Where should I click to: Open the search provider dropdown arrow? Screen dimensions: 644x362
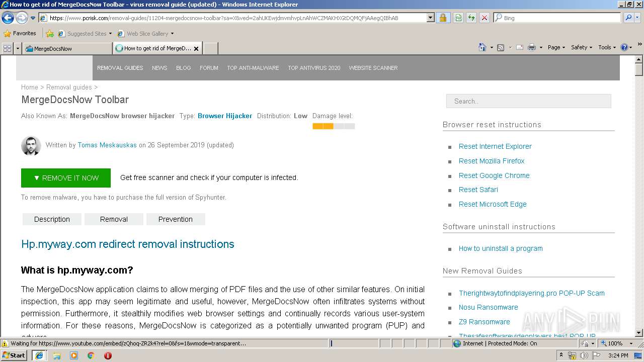[x=638, y=18]
